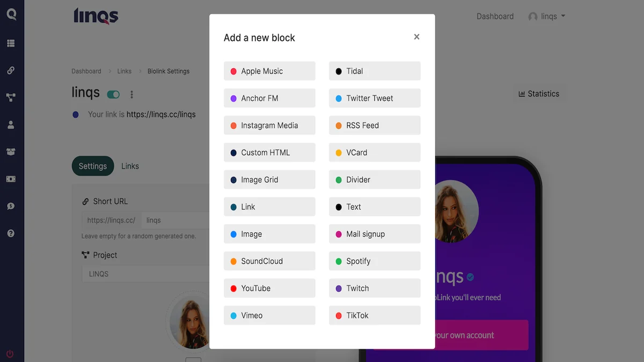644x362 pixels.
Task: Click the Biolink Settings breadcrumb
Action: [169, 71]
